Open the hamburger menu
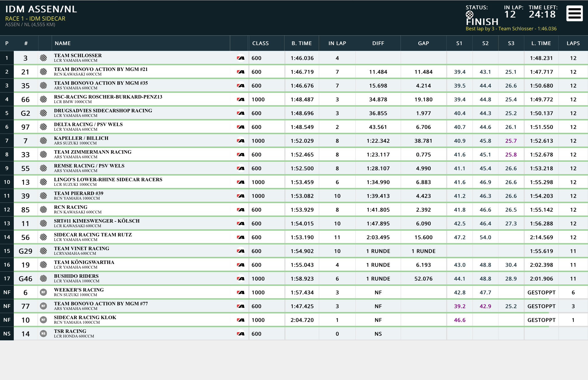Viewport: 588px width, 380px height. (x=575, y=13)
